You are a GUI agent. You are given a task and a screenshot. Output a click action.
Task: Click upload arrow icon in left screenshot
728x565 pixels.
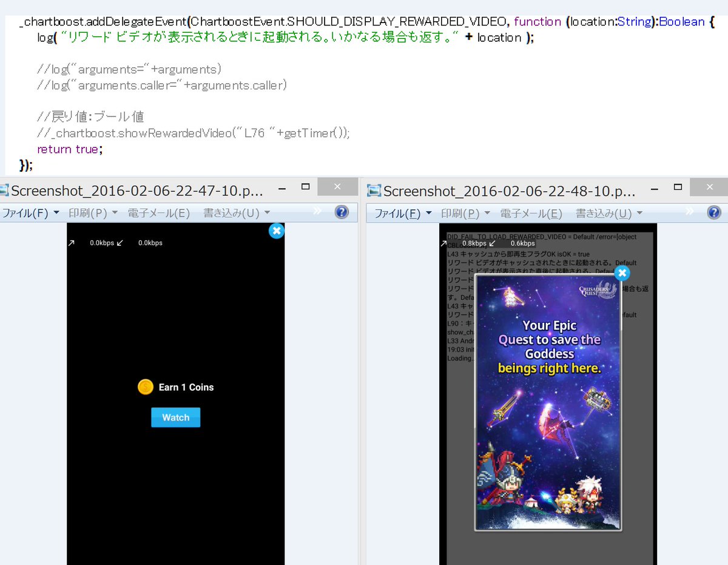tap(71, 243)
